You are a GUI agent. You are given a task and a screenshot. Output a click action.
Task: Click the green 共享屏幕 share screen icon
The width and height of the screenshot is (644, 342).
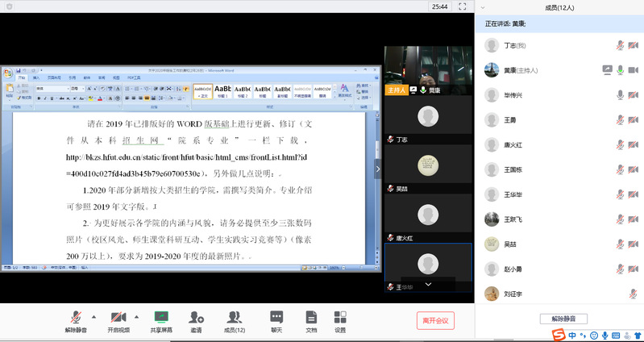(160, 316)
